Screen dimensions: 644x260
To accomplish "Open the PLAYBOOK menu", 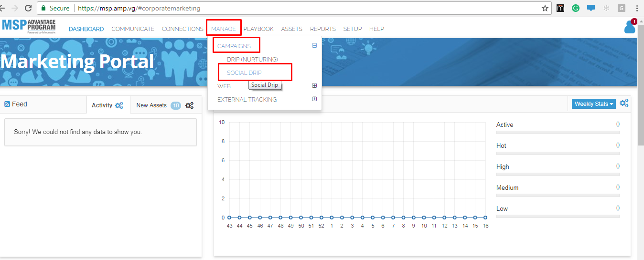I will pos(258,29).
